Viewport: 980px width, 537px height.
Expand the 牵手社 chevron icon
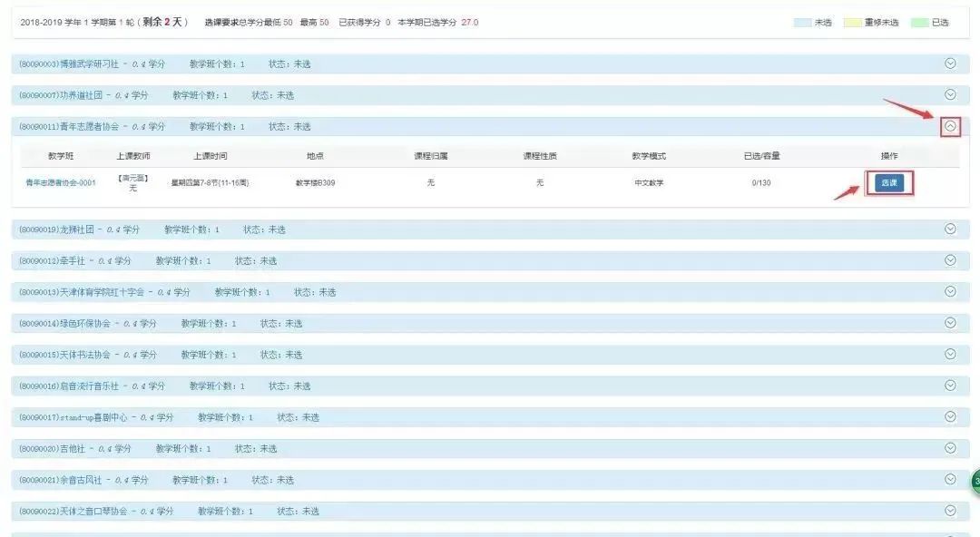pos(950,260)
